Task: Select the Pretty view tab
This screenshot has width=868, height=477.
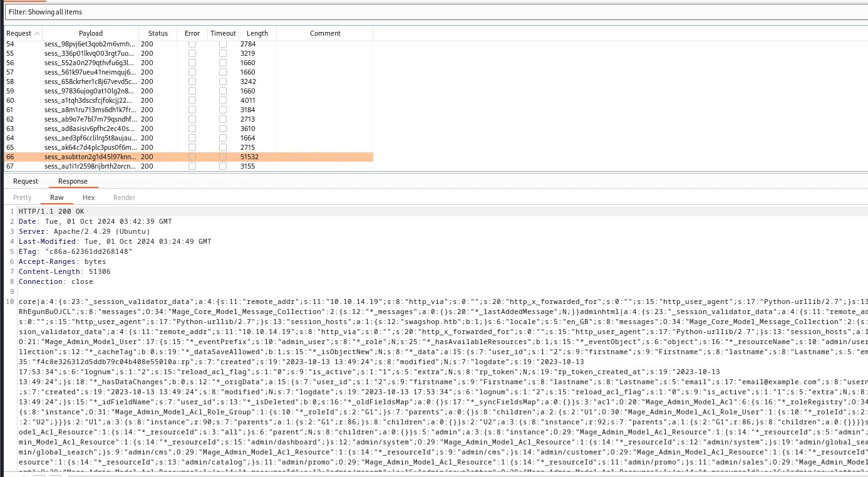Action: pyautogui.click(x=23, y=197)
